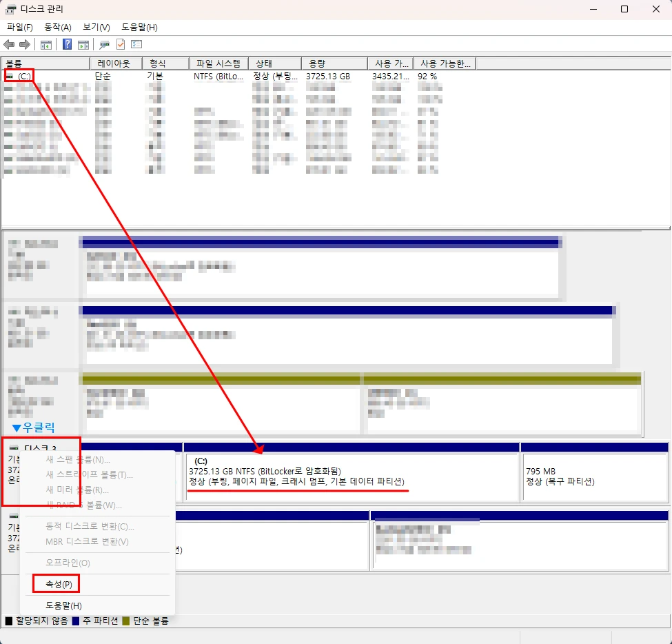
Task: Click the Forward arrow toolbar icon
Action: pyautogui.click(x=25, y=44)
